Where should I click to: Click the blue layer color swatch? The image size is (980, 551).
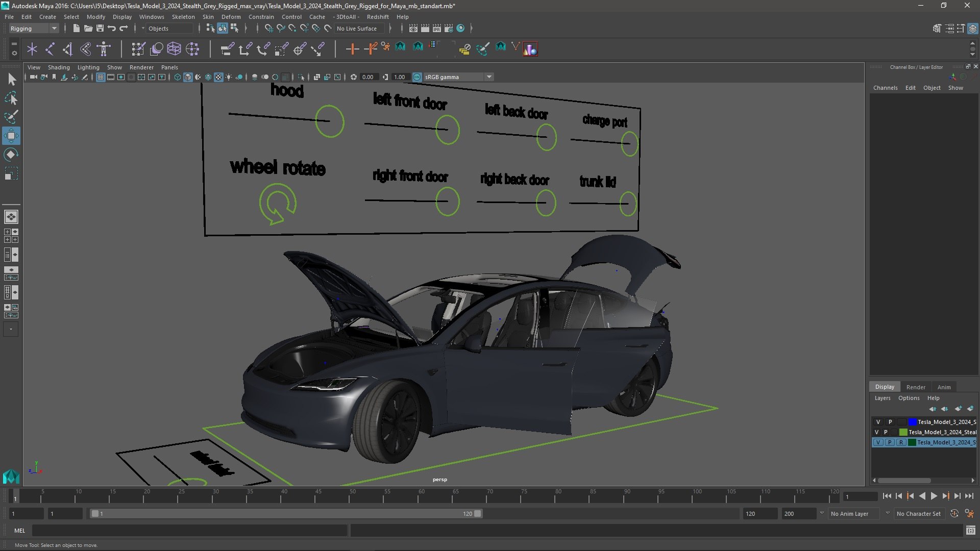(x=912, y=422)
